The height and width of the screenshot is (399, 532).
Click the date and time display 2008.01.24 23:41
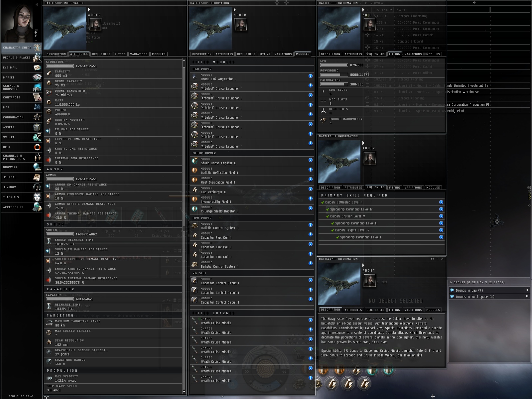tap(21, 396)
